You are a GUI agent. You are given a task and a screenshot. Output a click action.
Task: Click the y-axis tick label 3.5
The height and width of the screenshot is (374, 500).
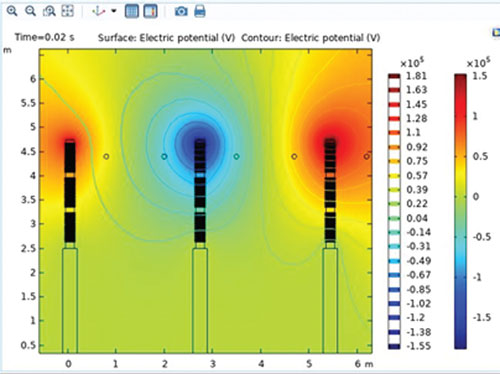pos(28,200)
